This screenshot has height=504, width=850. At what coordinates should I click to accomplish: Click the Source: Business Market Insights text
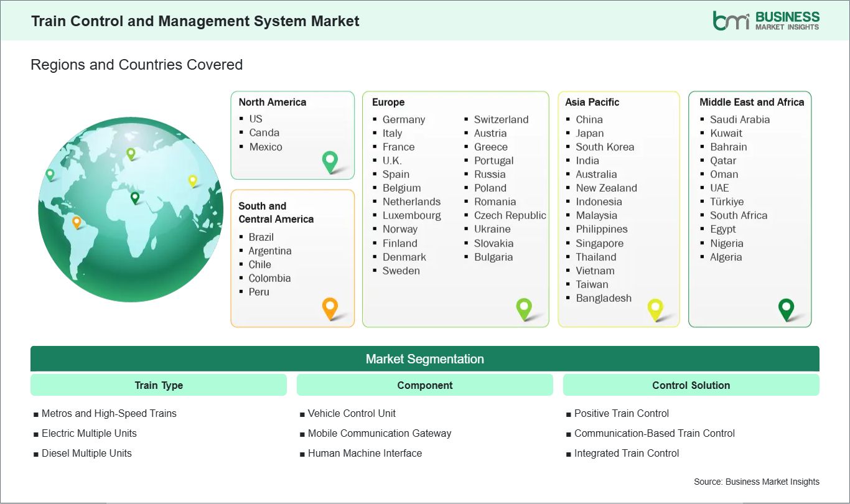pos(756,482)
